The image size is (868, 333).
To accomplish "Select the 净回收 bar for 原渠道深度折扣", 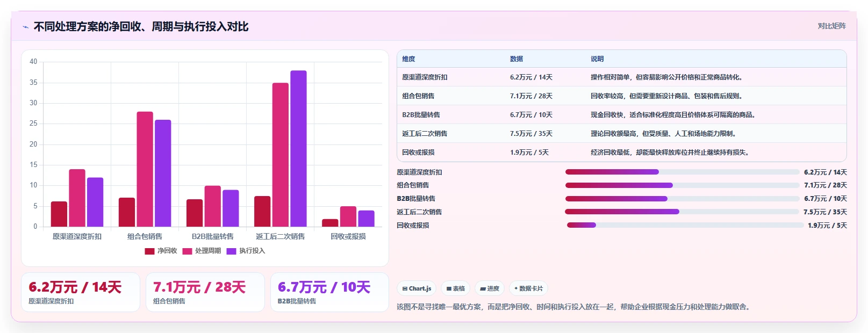I will 59,214.
